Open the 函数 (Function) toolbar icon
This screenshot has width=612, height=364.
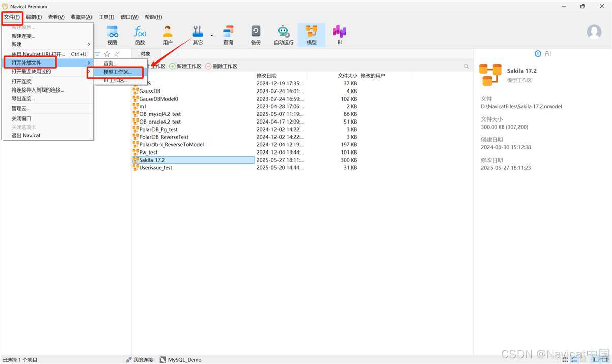[140, 35]
